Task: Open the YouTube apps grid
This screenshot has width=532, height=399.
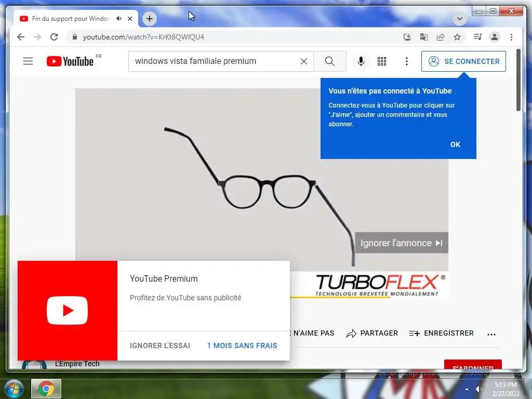Action: [382, 61]
